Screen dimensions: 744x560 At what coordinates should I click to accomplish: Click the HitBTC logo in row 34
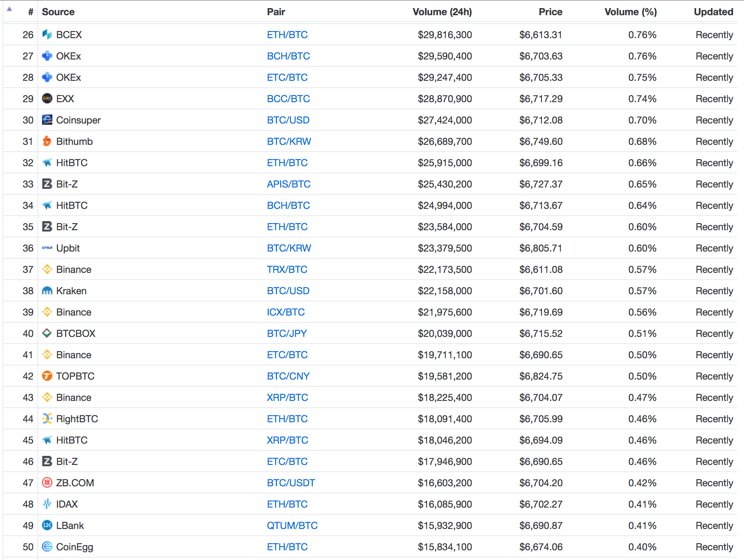[47, 205]
